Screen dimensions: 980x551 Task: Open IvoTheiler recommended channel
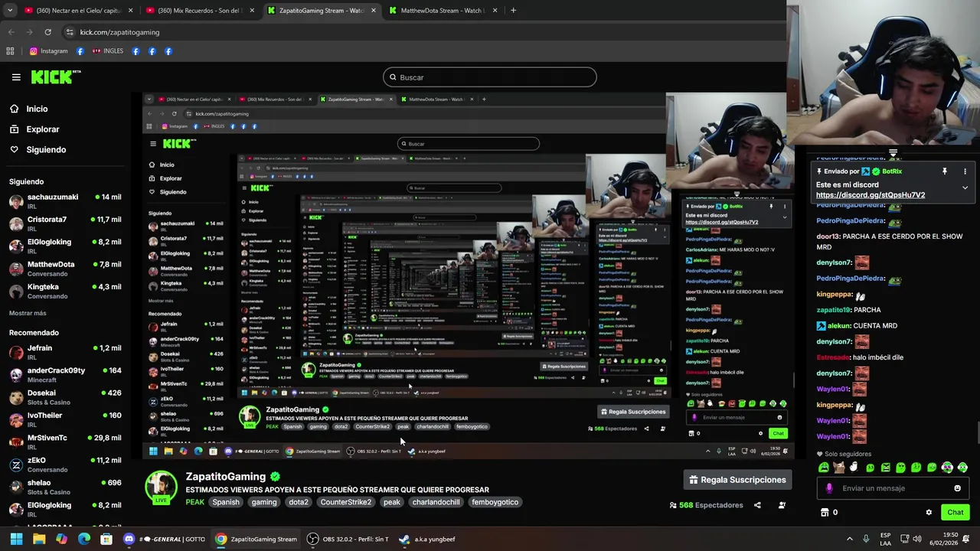[x=64, y=419]
